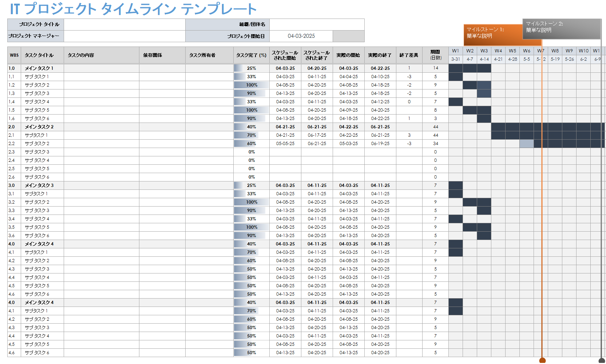Select the actual end cell 04-10-25

tap(380, 76)
